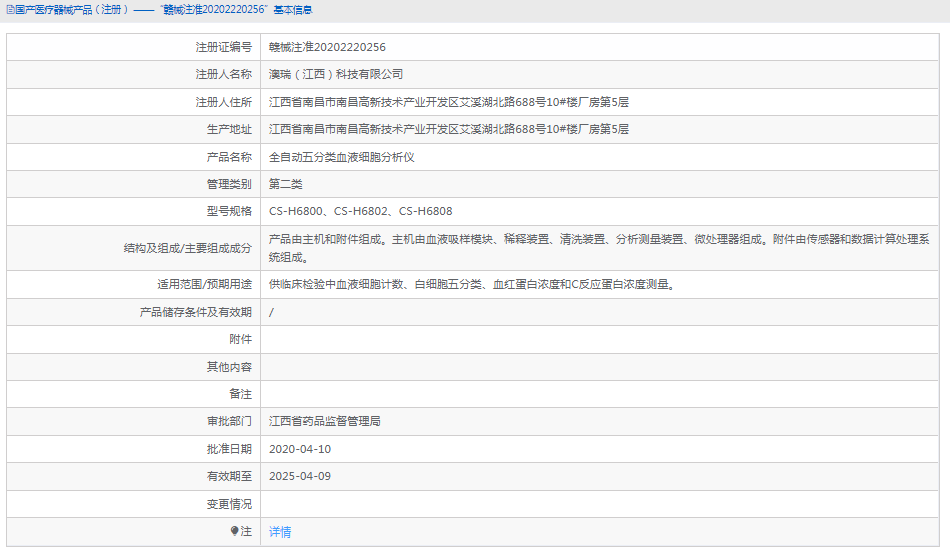Image resolution: width=950 pixels, height=552 pixels.
Task: Click the 变更情况 label
Action: 229,504
